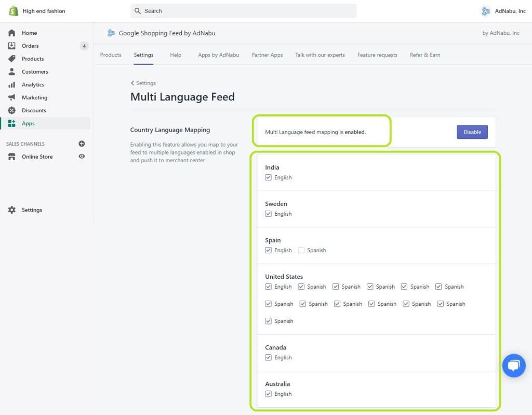
Task: Click the Analytics bar chart icon
Action: tap(11, 85)
